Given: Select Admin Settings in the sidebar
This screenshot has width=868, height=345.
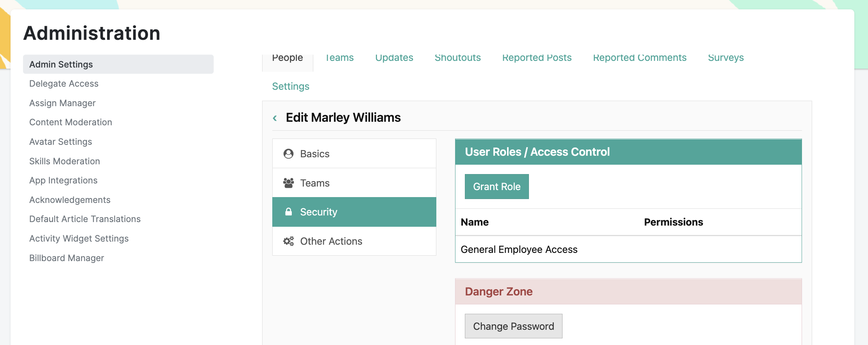Looking at the screenshot, I should (118, 64).
